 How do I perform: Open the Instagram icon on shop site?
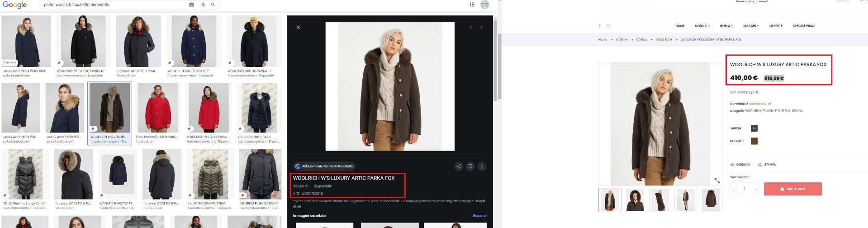click(608, 26)
